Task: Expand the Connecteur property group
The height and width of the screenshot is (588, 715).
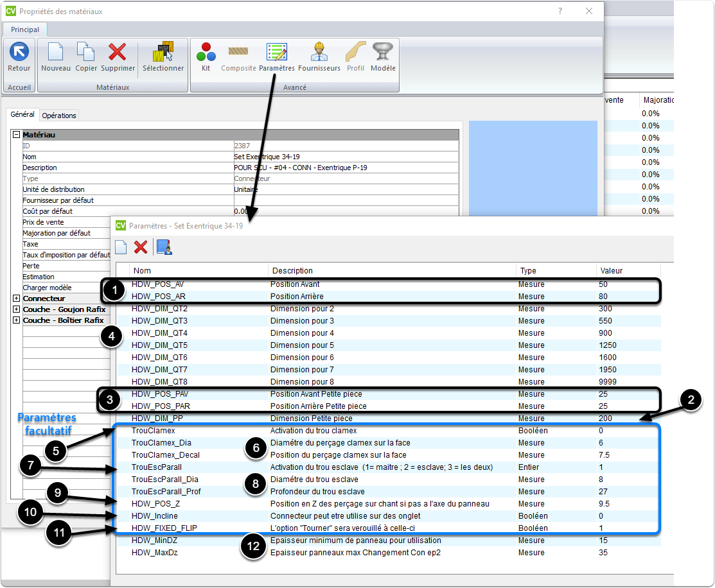Action: pyautogui.click(x=16, y=298)
